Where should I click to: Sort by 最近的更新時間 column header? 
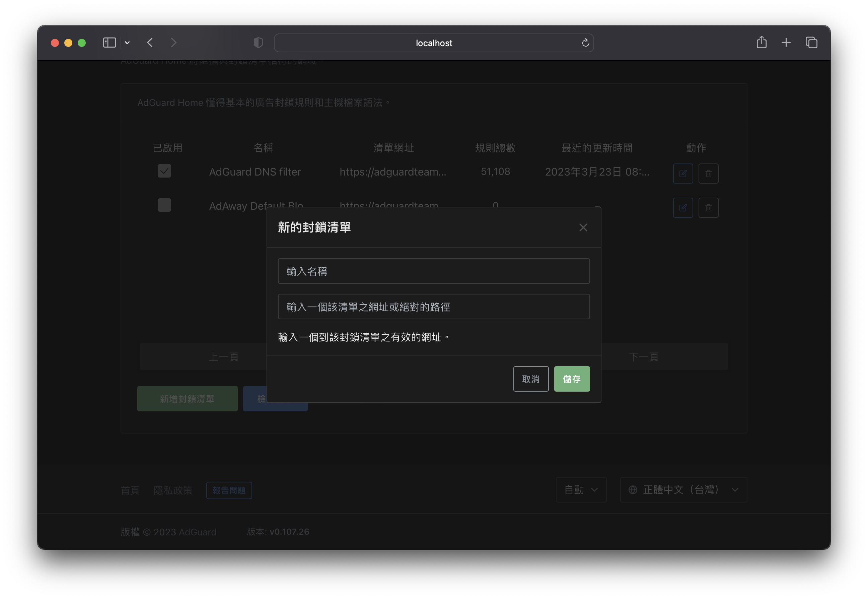click(596, 148)
